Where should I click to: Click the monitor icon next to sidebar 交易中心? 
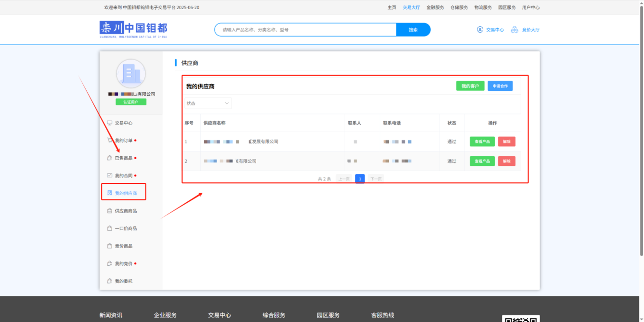pos(109,123)
